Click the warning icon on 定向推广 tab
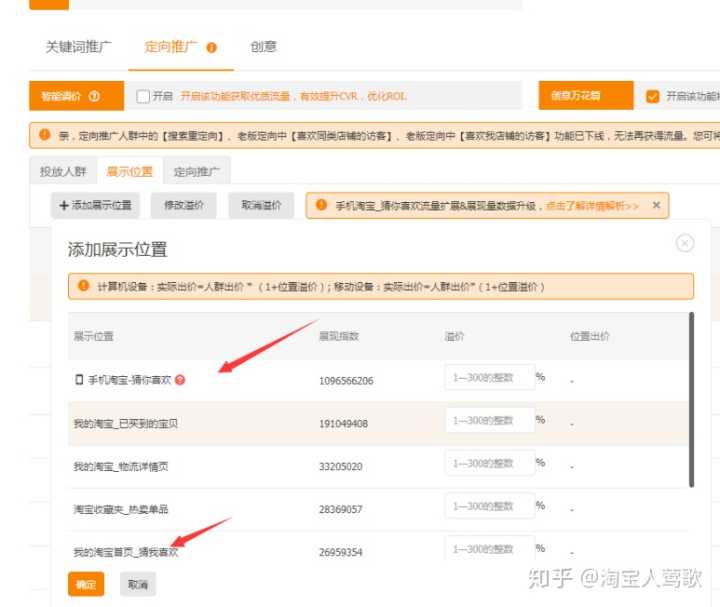 point(212,47)
